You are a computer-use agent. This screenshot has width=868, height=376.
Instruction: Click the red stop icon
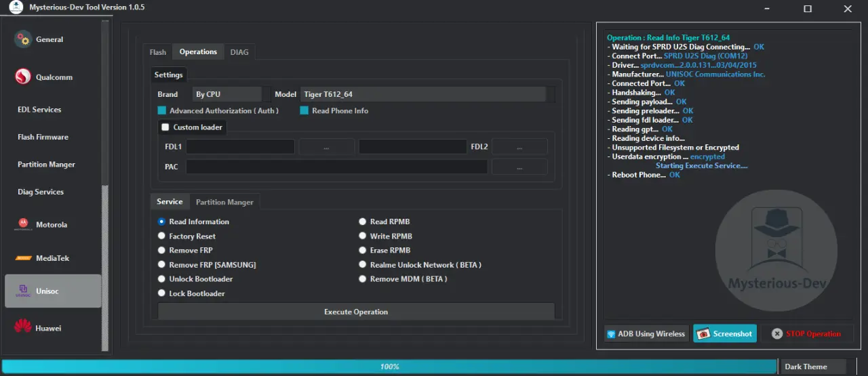click(x=777, y=334)
